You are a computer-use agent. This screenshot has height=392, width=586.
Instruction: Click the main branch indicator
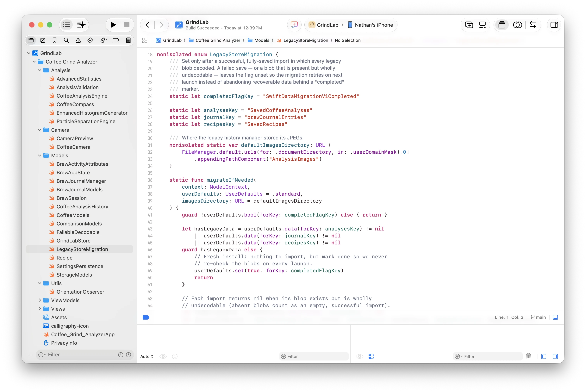pyautogui.click(x=538, y=317)
